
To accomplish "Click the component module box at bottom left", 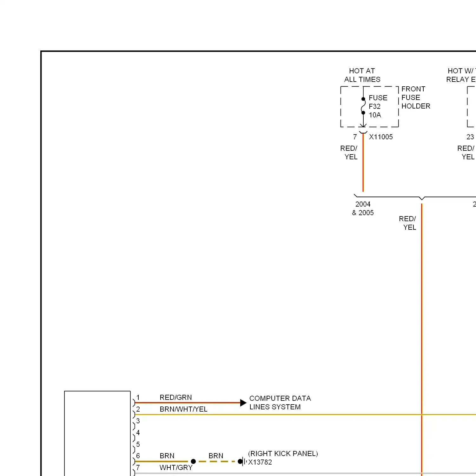I will [x=97, y=433].
